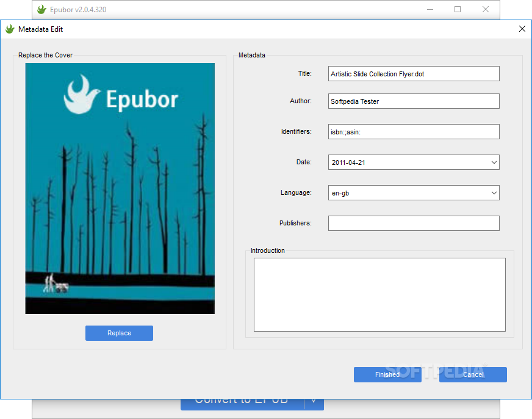Click the 'Identifiers:' label
This screenshot has height=419, width=532.
[x=296, y=132]
